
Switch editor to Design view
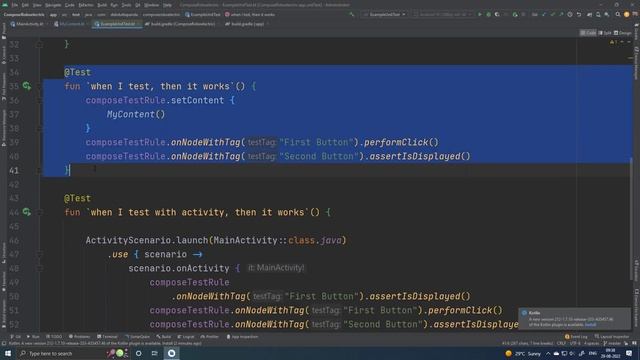[622, 33]
